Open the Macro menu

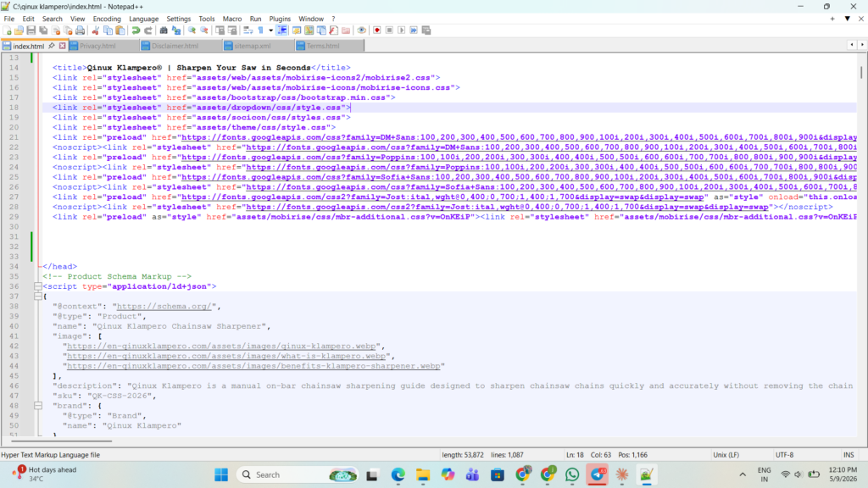coord(232,19)
